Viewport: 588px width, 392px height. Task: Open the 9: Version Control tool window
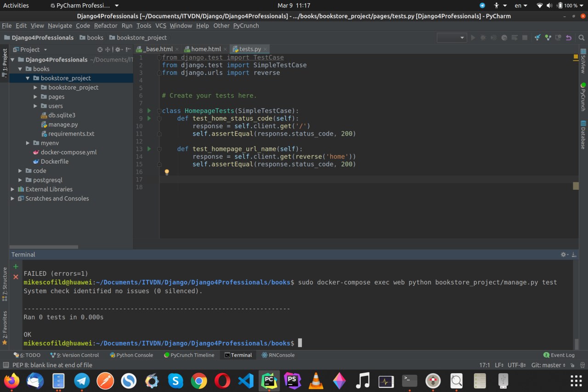pos(74,355)
